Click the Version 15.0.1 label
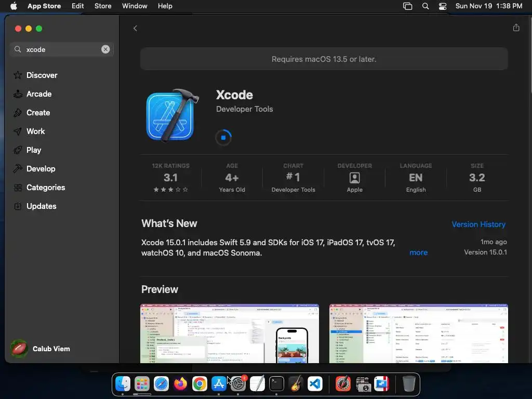 point(485,252)
